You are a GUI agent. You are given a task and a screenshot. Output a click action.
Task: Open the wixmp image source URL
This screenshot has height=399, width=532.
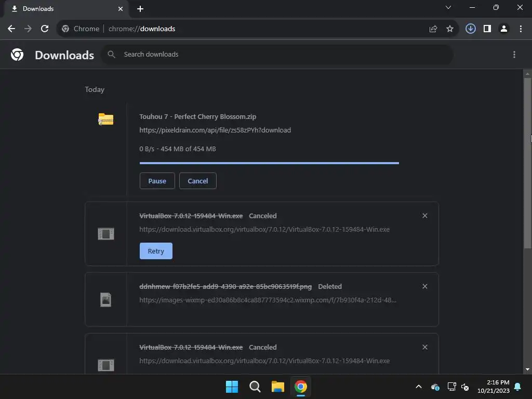click(268, 300)
